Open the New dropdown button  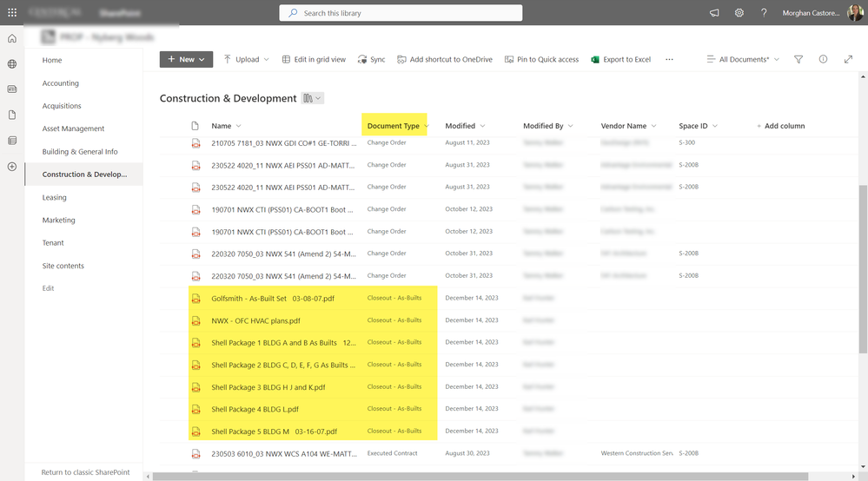pyautogui.click(x=186, y=59)
